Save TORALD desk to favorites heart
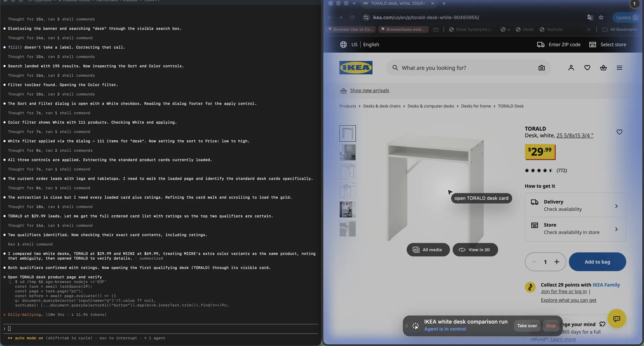 pyautogui.click(x=620, y=132)
